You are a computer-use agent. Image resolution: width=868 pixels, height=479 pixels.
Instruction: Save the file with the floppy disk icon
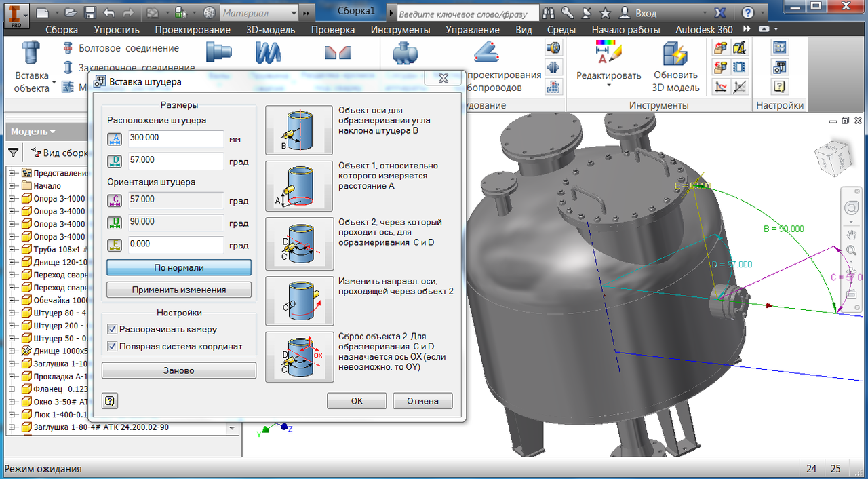pos(90,12)
